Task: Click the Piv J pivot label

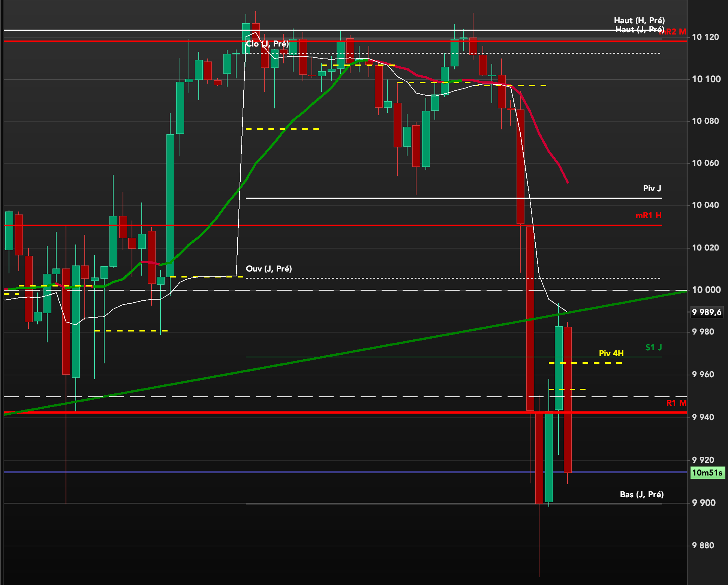Action: (x=652, y=189)
